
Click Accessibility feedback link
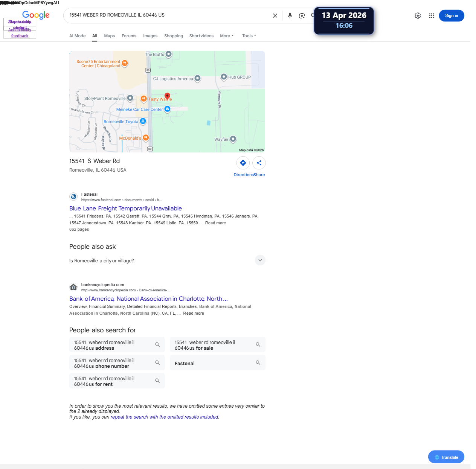point(20,33)
